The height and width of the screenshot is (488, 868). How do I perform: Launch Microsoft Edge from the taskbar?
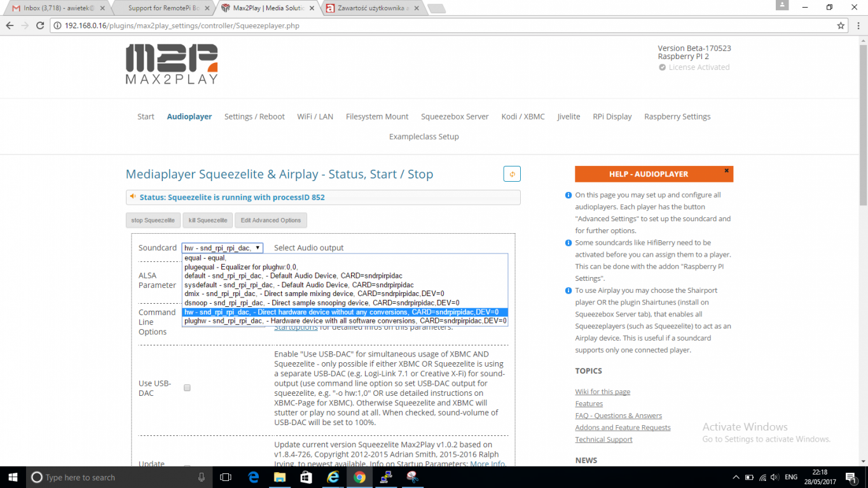click(x=254, y=477)
